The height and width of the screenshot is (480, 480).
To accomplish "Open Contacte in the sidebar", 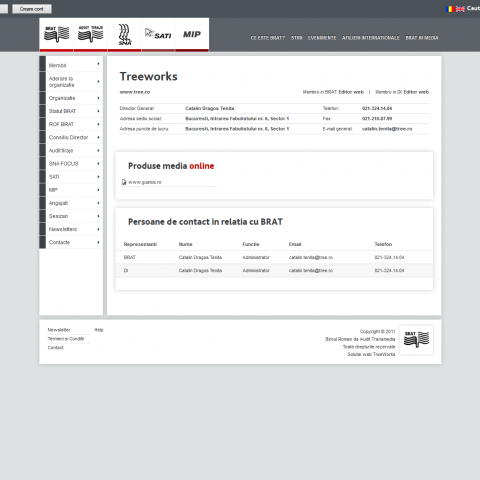I will click(x=59, y=242).
